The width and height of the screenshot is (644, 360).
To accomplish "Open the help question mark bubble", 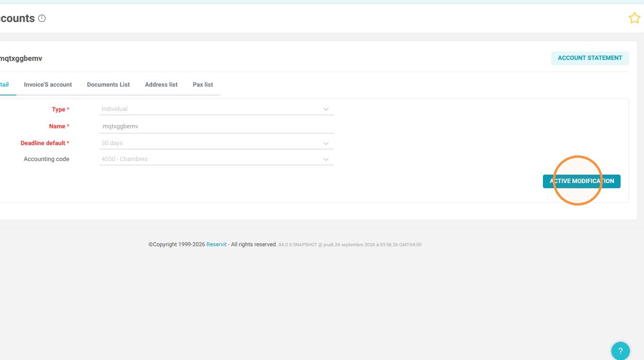I will tap(621, 351).
